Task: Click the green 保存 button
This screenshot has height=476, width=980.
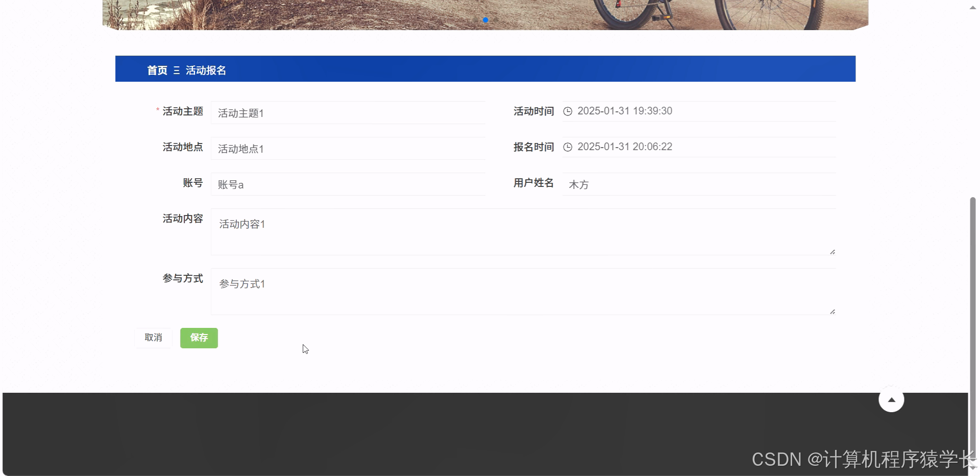Action: [199, 338]
